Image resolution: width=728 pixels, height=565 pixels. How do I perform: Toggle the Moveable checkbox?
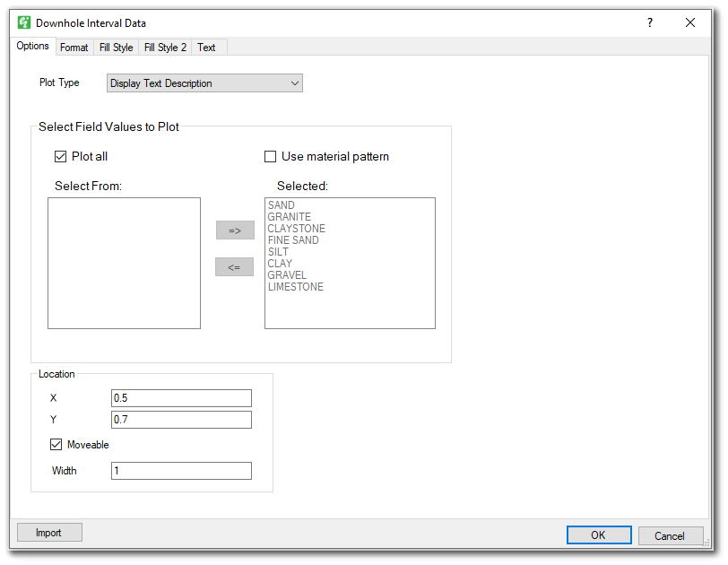tap(56, 444)
